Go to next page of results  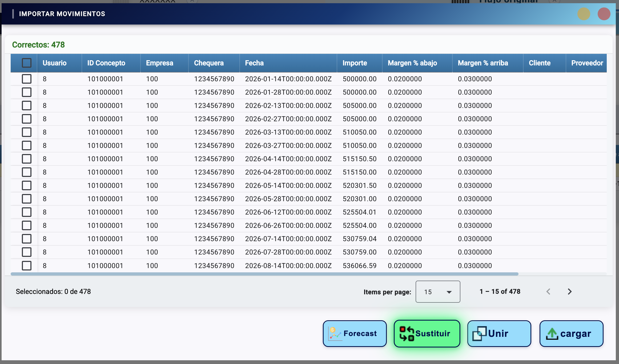[x=569, y=292]
